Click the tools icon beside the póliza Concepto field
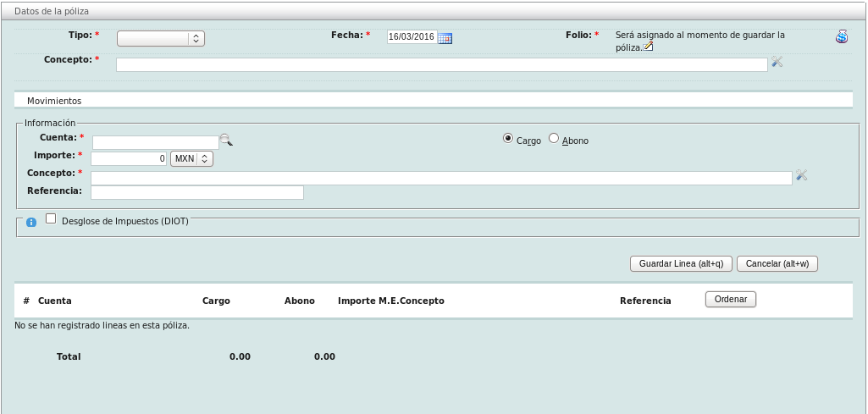This screenshot has height=414, width=868. pos(777,62)
